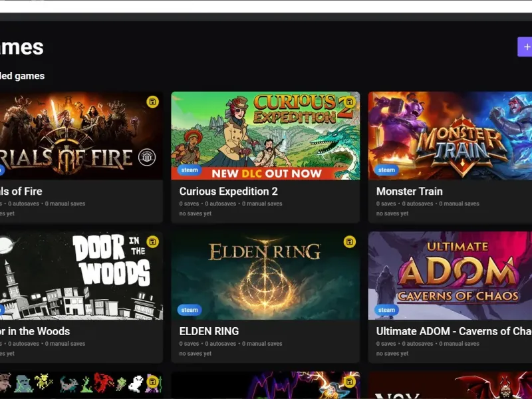Image resolution: width=532 pixels, height=399 pixels.
Task: Select the Trials of Fire title
Action: (21, 192)
